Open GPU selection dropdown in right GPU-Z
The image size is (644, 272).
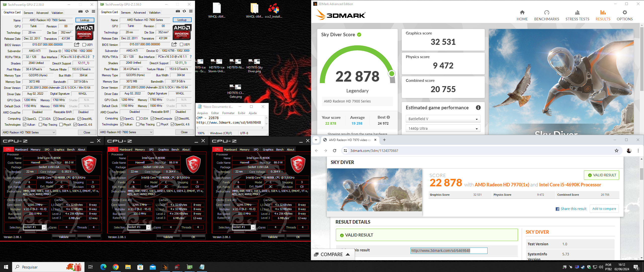click(x=126, y=132)
